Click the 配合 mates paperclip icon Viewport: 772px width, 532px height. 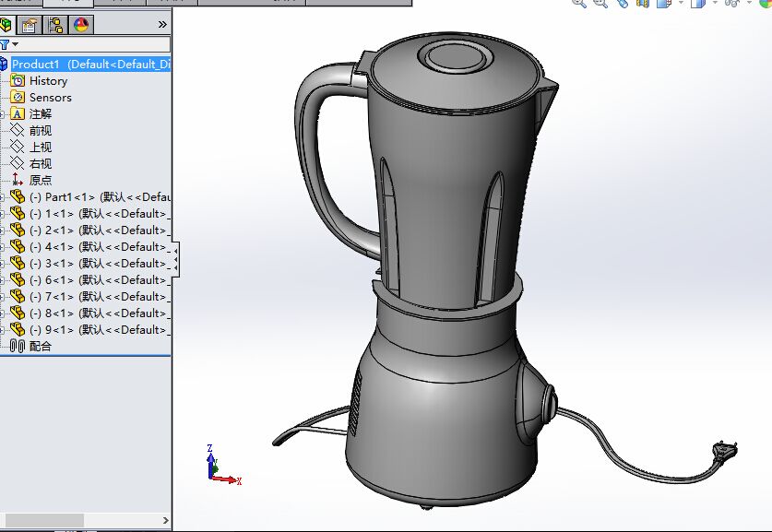click(18, 347)
